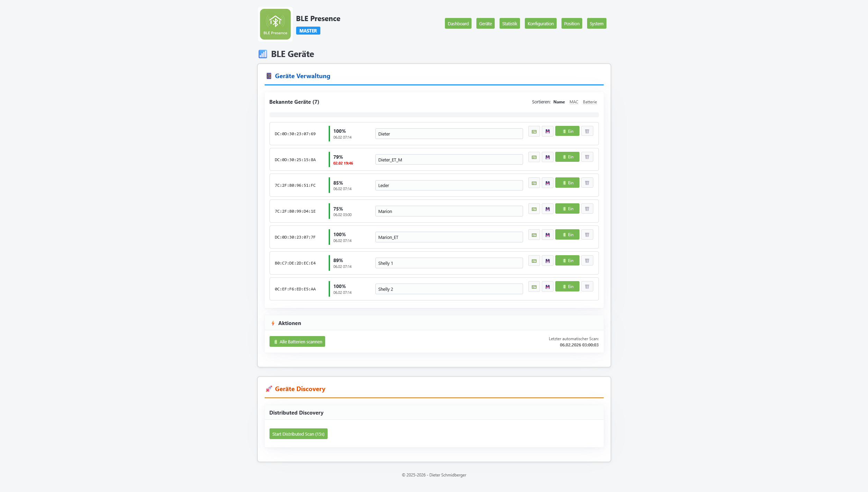The width and height of the screenshot is (868, 492).
Task: Delete the Shelly 2 device via trash icon
Action: coord(587,287)
